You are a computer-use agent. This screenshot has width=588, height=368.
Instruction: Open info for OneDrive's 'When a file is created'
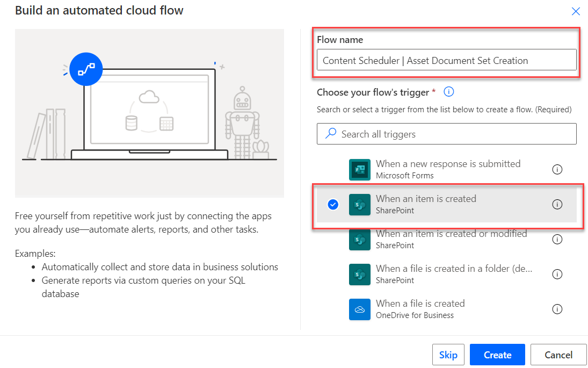[x=557, y=309]
